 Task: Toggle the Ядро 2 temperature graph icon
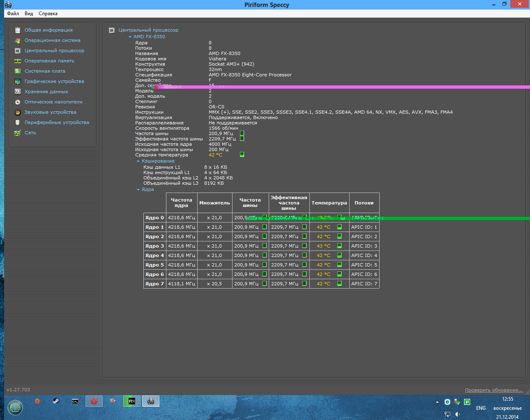click(x=339, y=236)
